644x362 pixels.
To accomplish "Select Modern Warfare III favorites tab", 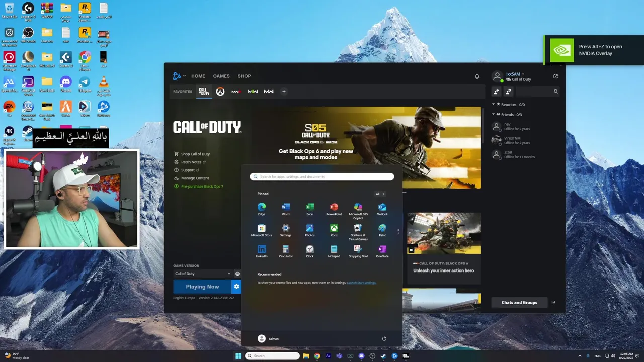I will click(x=236, y=92).
